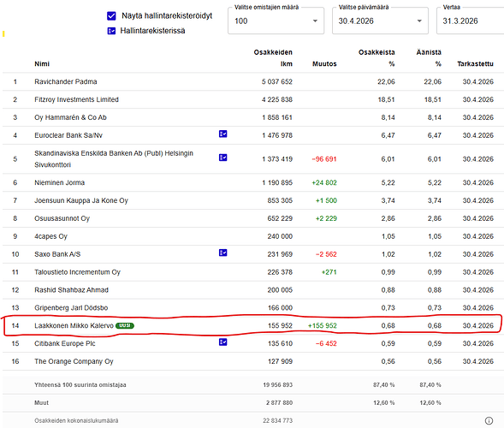
Task: Click total shares value 19 956 893
Action: [x=278, y=385]
